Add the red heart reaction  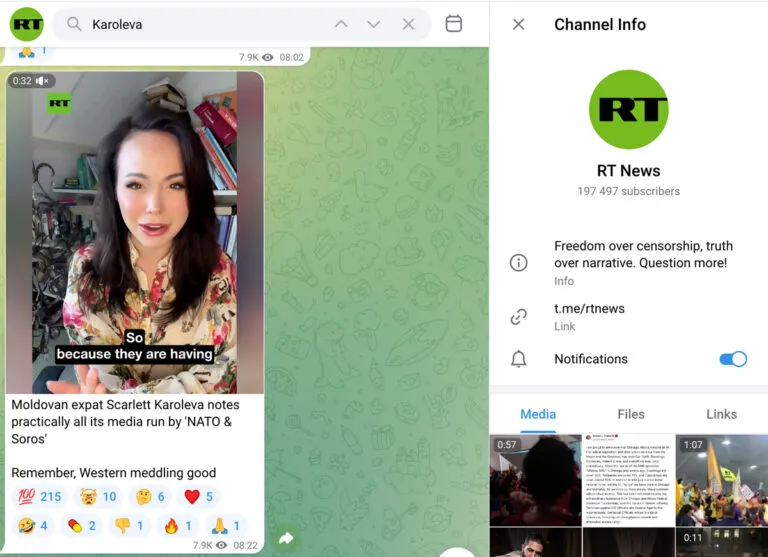point(198,497)
